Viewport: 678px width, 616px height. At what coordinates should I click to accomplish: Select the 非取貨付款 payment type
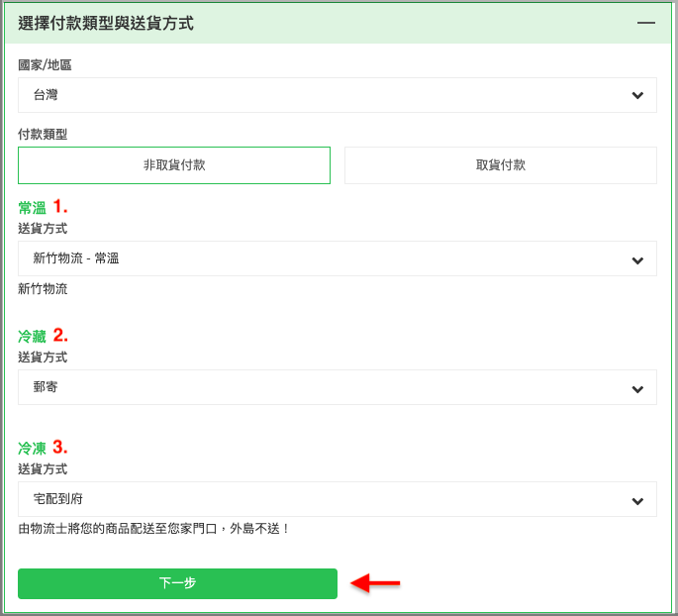[174, 165]
